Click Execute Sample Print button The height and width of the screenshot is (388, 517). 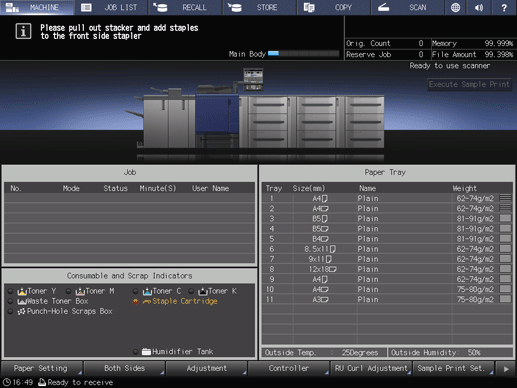469,84
